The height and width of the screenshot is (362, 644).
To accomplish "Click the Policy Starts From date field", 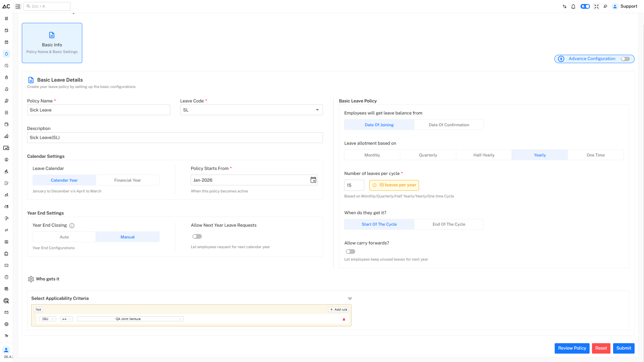I will pyautogui.click(x=254, y=180).
